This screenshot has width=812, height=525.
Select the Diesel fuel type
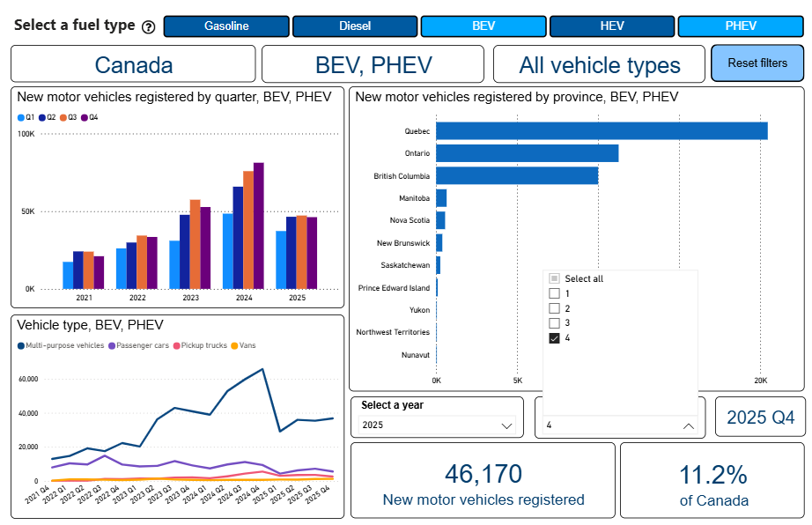click(x=355, y=26)
